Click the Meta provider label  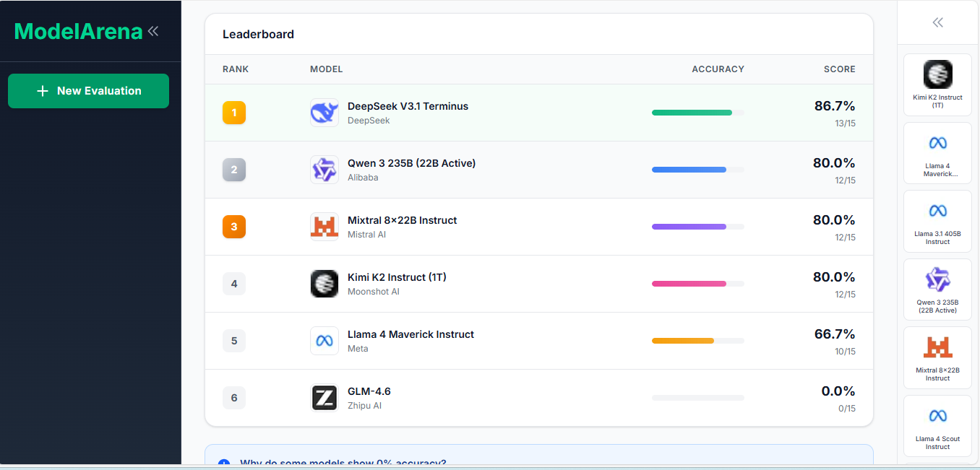358,349
